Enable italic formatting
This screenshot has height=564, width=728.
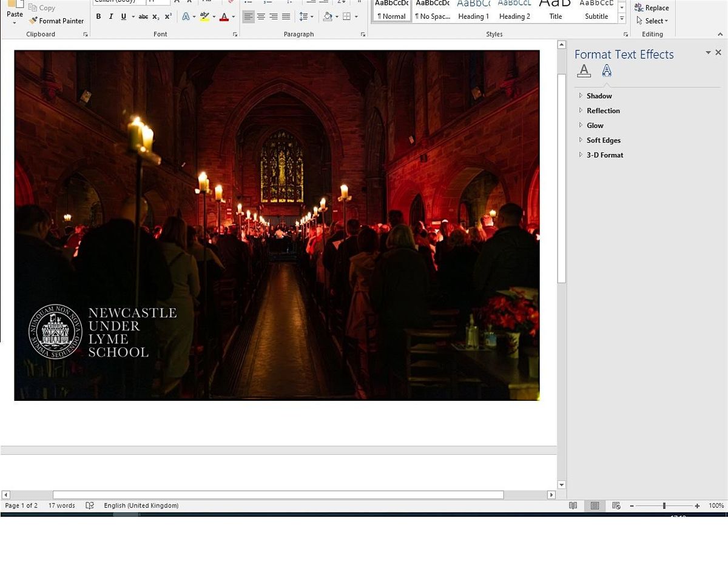(x=110, y=16)
